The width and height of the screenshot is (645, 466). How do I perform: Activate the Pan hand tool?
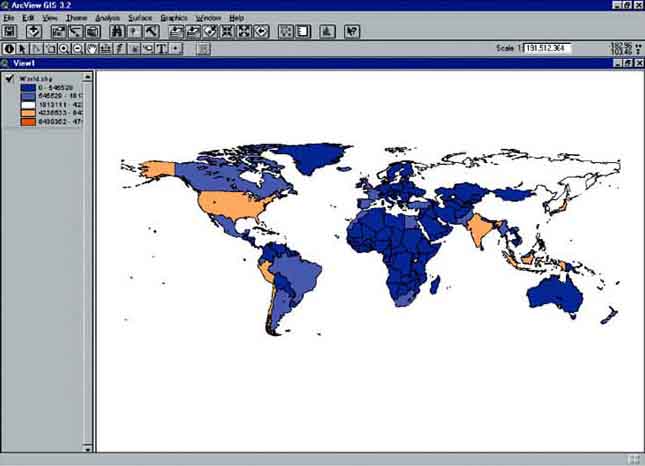point(91,48)
